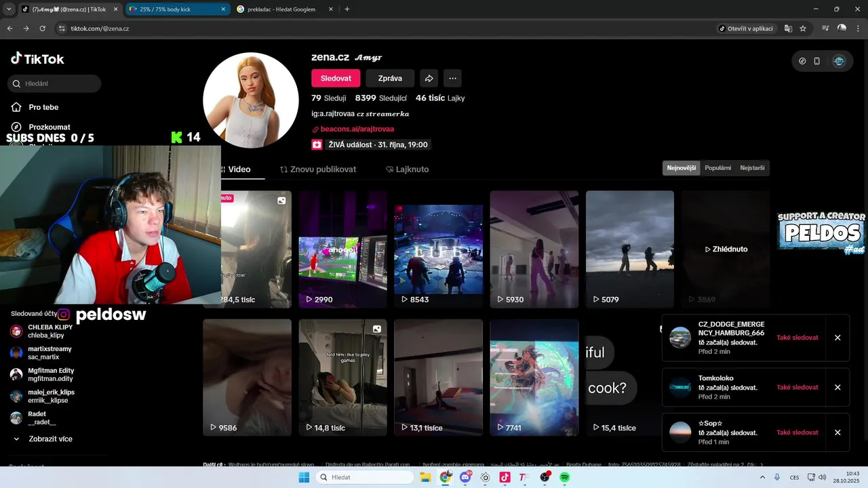The height and width of the screenshot is (488, 868).
Task: Open martixstreamy followed account
Action: click(x=41, y=353)
